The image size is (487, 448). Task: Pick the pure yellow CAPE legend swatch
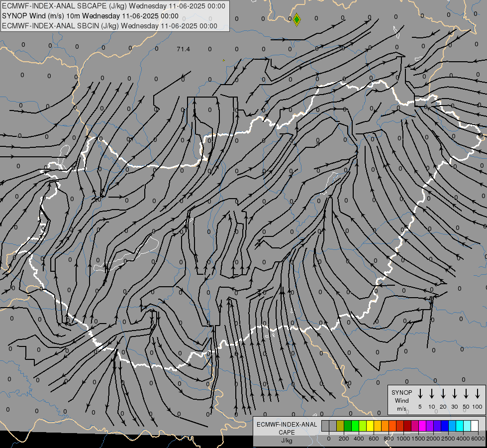coord(370,426)
